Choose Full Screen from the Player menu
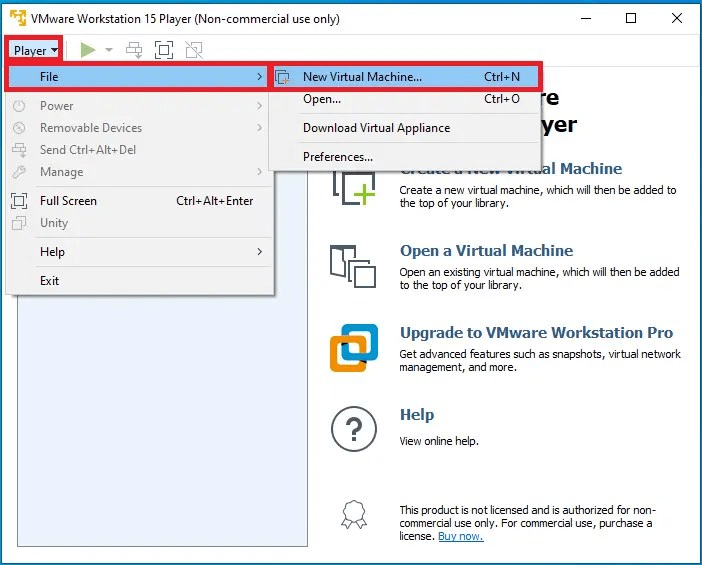 pos(138,201)
